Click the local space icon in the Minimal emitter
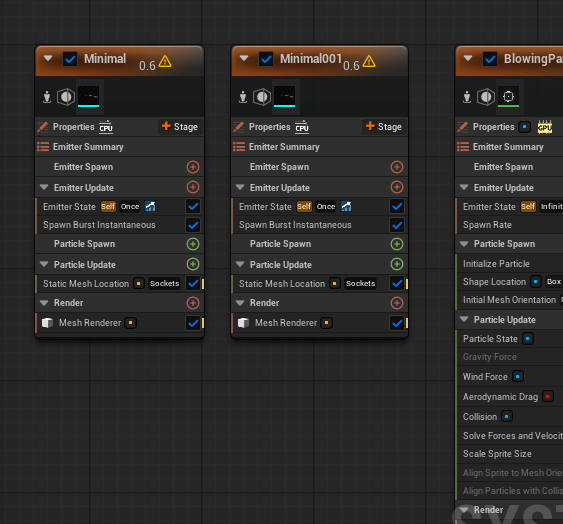 [x=47, y=97]
